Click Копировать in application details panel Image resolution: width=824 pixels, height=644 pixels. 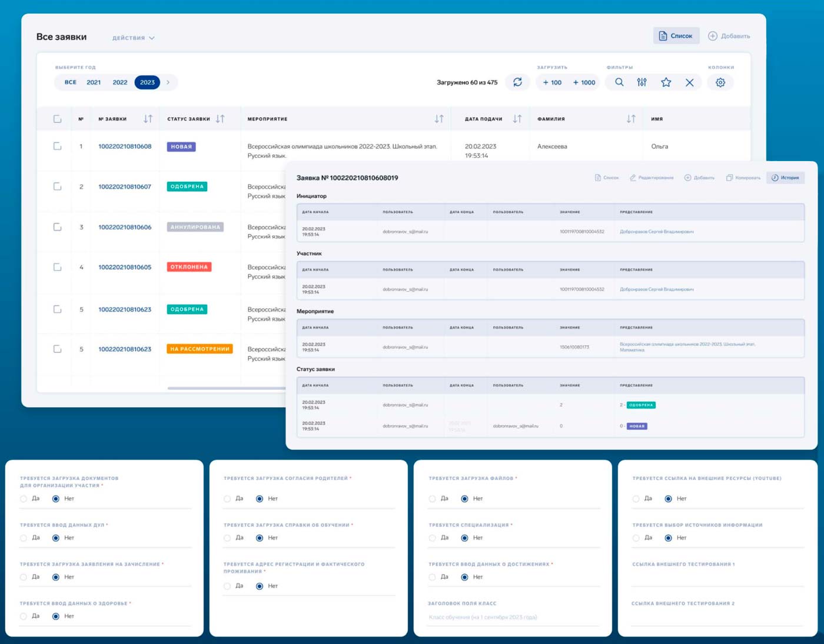[743, 178]
